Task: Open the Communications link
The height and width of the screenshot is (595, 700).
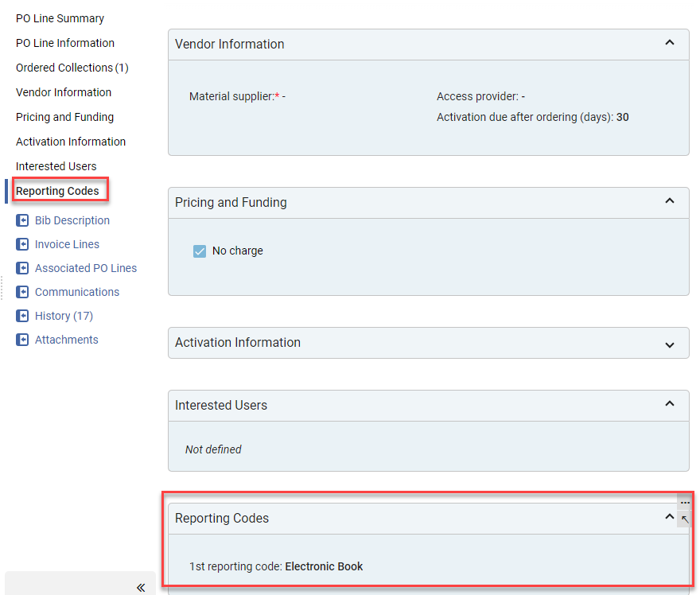Action: (x=77, y=292)
